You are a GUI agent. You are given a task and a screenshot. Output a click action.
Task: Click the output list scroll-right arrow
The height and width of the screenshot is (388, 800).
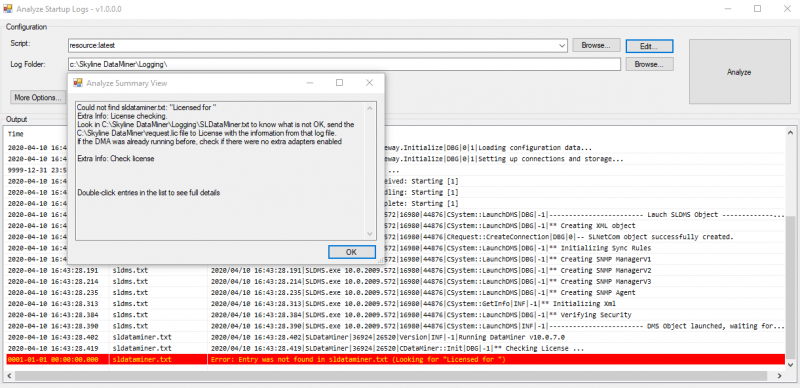tap(779, 376)
